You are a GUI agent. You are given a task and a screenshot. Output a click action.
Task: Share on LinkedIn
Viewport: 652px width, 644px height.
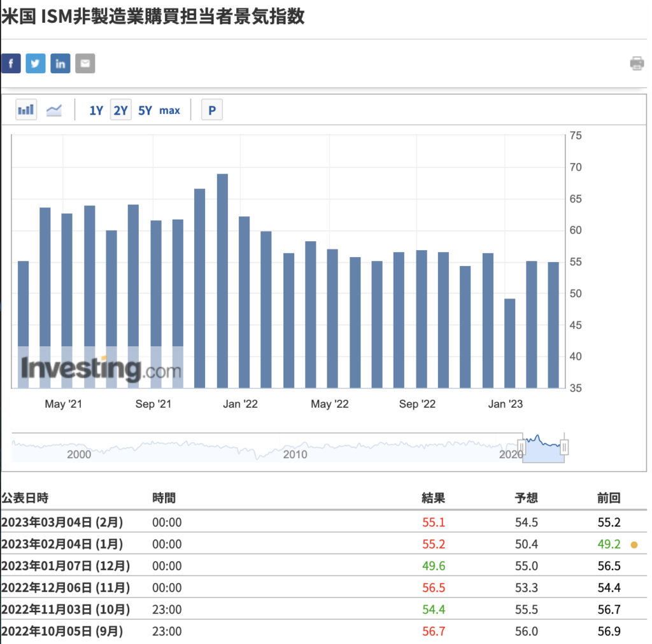coord(60,64)
